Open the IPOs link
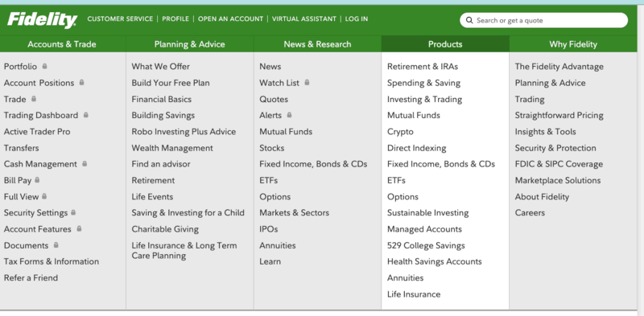644x316 pixels. 269,229
